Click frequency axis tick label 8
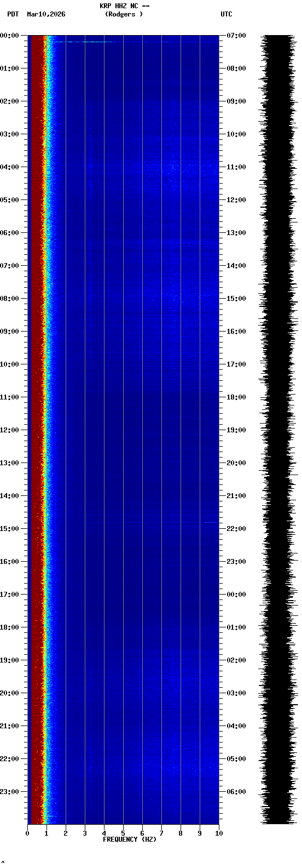Screen dimensions: 302x868 click(x=181, y=833)
